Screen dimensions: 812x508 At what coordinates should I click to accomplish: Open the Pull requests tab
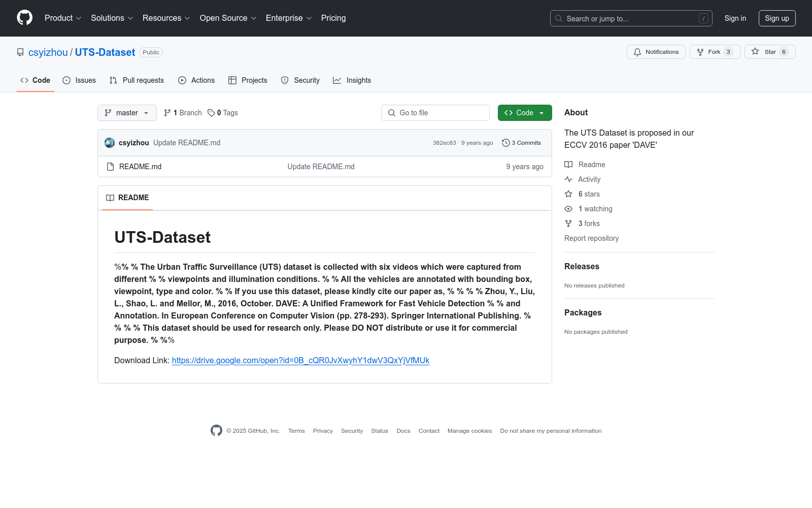click(x=137, y=80)
